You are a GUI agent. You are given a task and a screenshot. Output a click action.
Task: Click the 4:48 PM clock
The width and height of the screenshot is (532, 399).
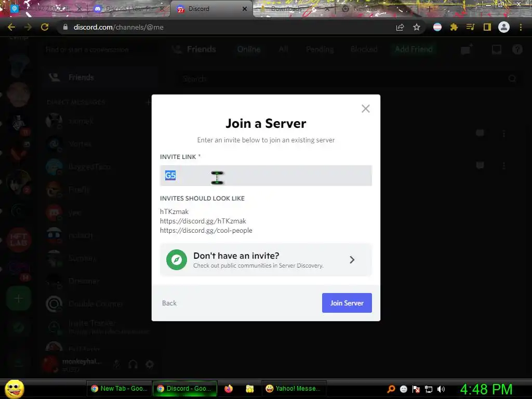tap(486, 389)
